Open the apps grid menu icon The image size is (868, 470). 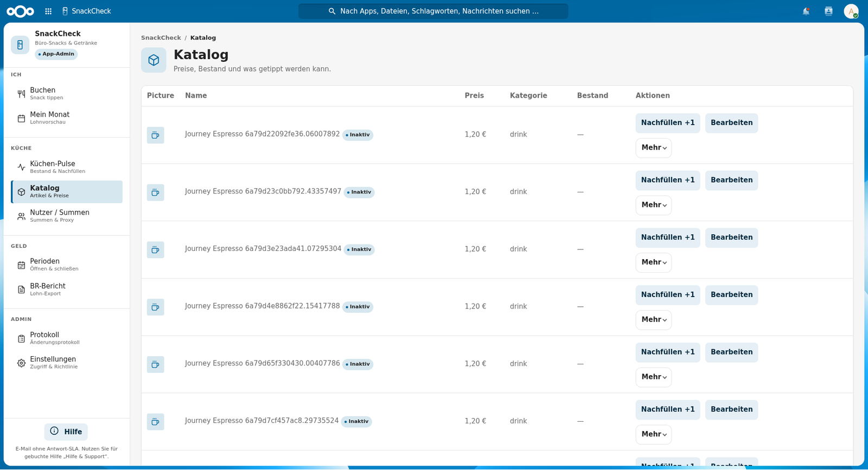(x=48, y=11)
